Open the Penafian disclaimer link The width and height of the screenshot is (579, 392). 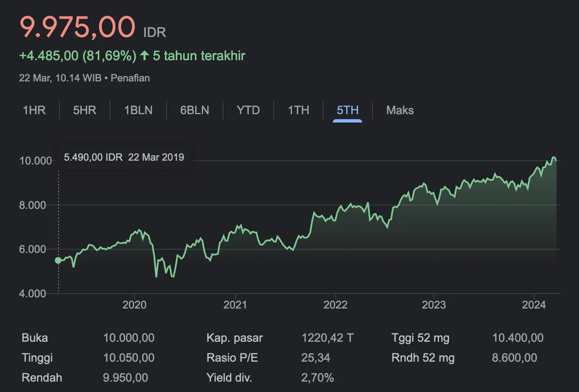[x=130, y=78]
